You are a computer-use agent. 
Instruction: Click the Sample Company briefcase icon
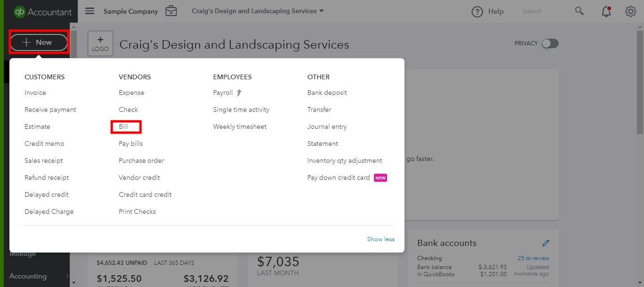pyautogui.click(x=171, y=10)
